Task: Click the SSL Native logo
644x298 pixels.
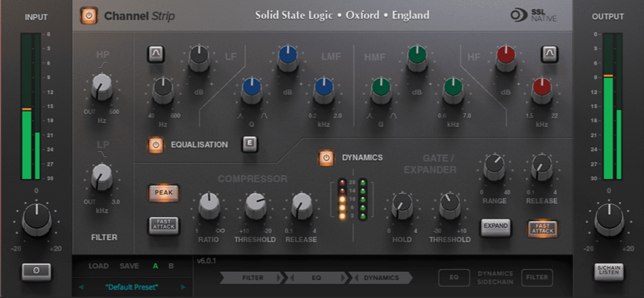Action: 534,16
